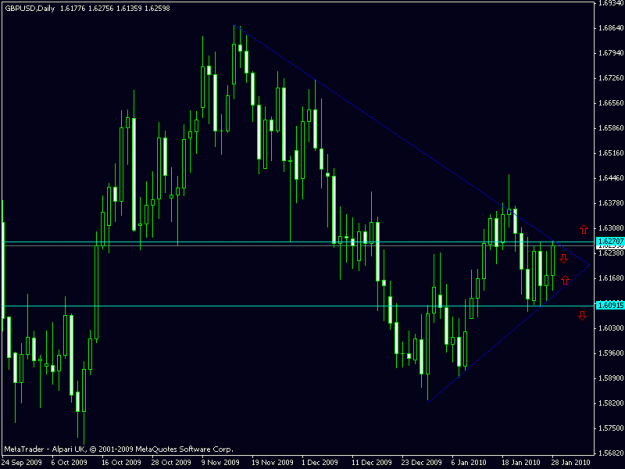This screenshot has height=469, width=625.
Task: Click the 1.61776 open value in header
Action: click(73, 8)
